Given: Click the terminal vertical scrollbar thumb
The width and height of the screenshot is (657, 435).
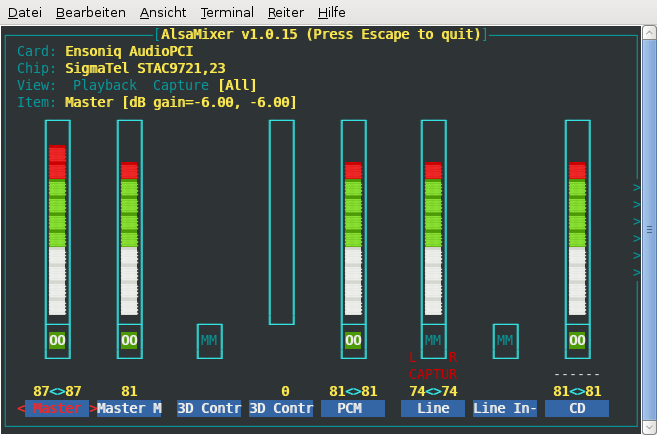Looking at the screenshot, I should click(649, 230).
